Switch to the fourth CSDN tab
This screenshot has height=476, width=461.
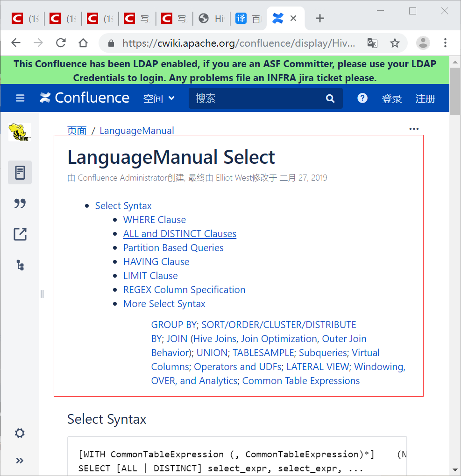click(137, 19)
